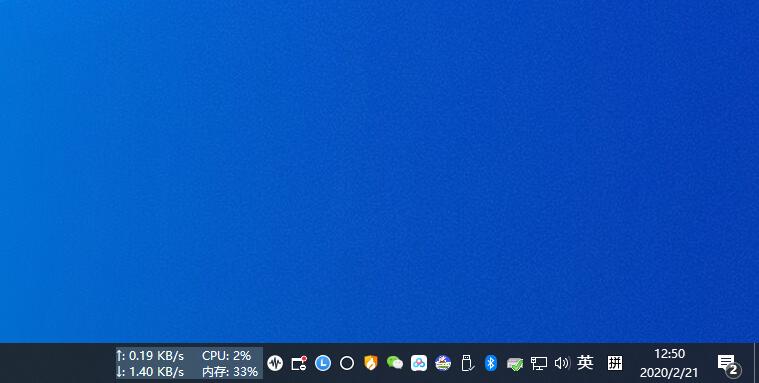
Task: Click the Show desktop sliver at taskbar end
Action: [x=756, y=363]
